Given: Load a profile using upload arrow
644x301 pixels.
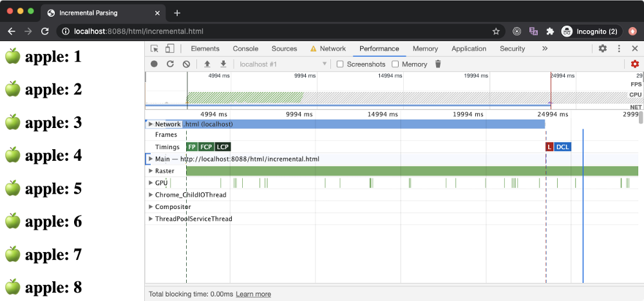Looking at the screenshot, I should pyautogui.click(x=207, y=64).
